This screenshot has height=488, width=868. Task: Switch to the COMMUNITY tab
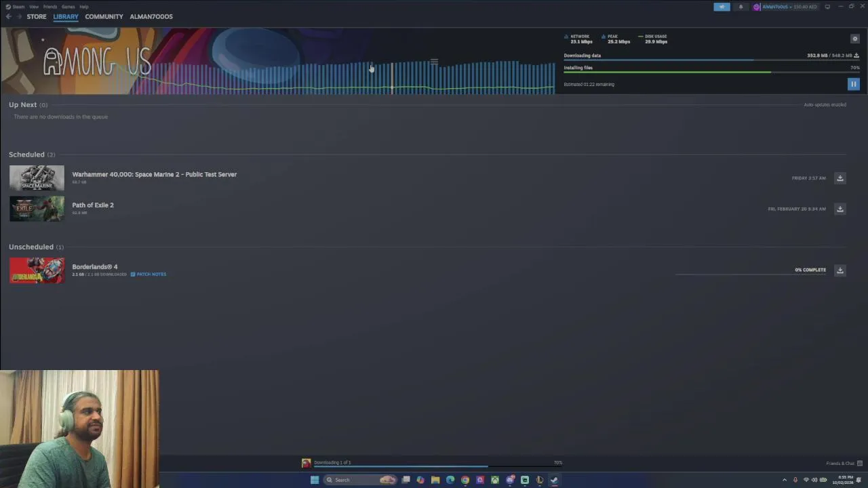[104, 16]
